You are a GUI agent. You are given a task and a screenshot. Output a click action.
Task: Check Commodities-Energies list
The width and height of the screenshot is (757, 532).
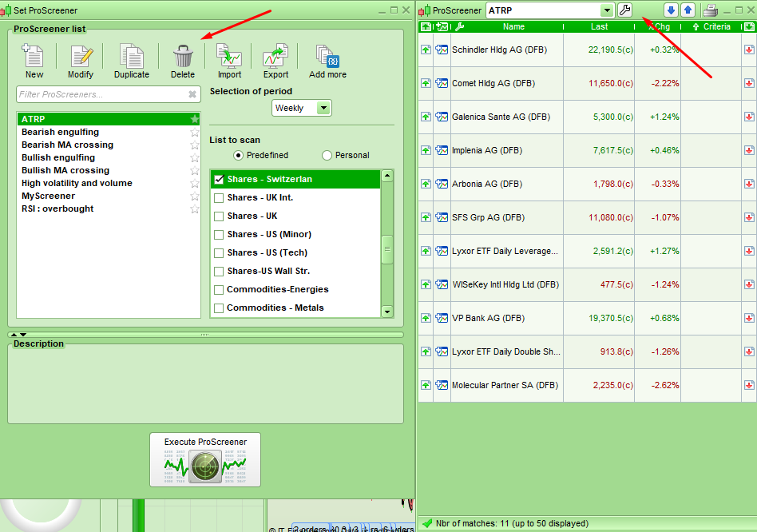(219, 289)
